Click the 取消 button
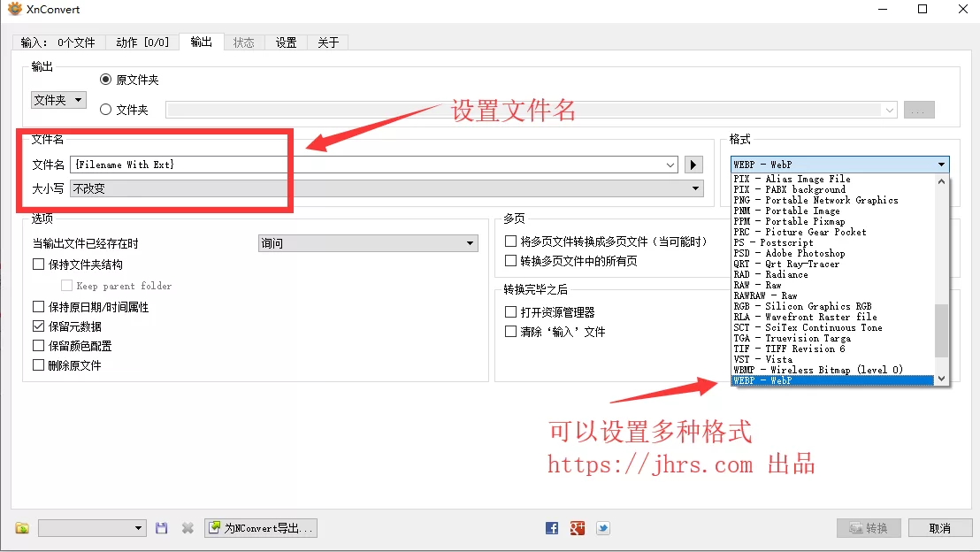This screenshot has width=980, height=552. [940, 528]
